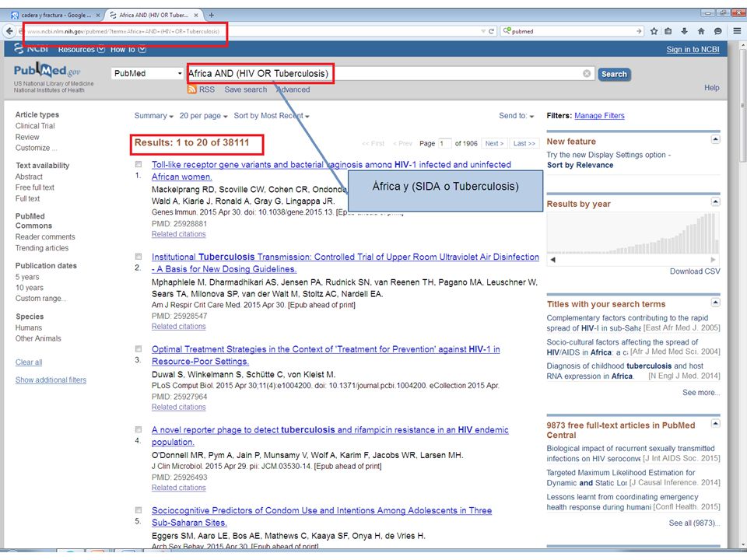747x560 pixels.
Task: Filter publication dates to 5 years
Action: point(27,277)
